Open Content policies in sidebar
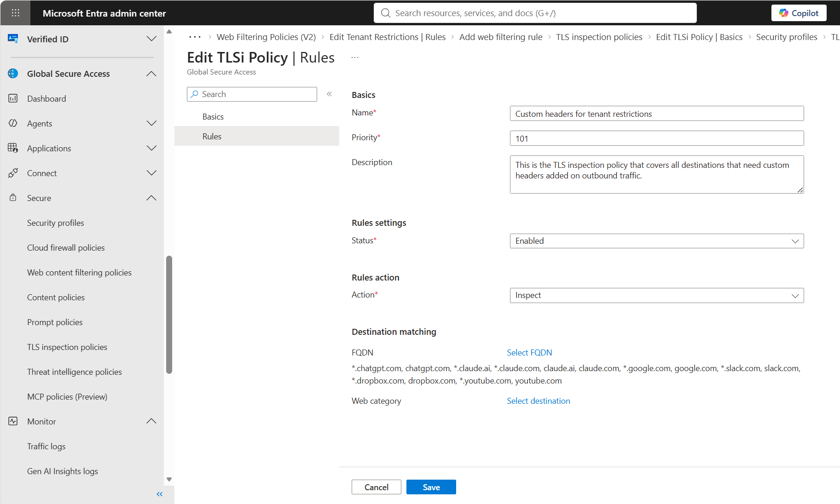This screenshot has height=504, width=840. (x=56, y=297)
